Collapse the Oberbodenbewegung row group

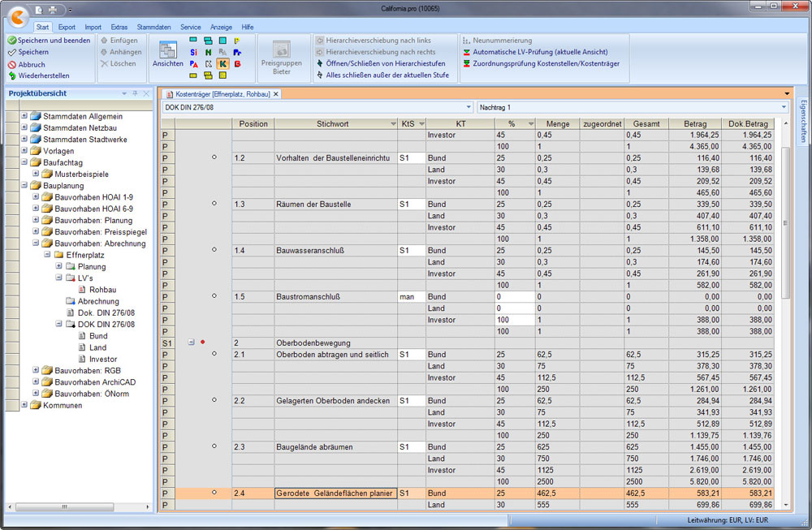tap(191, 343)
